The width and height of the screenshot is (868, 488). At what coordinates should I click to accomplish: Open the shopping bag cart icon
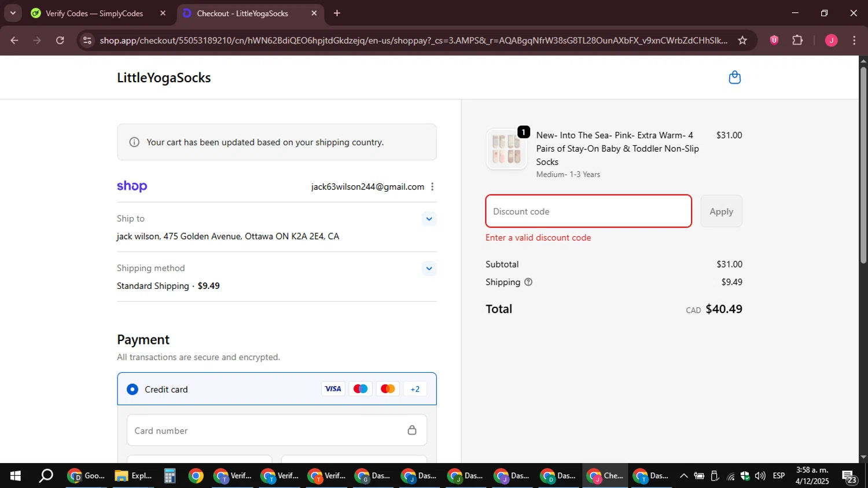coord(734,78)
